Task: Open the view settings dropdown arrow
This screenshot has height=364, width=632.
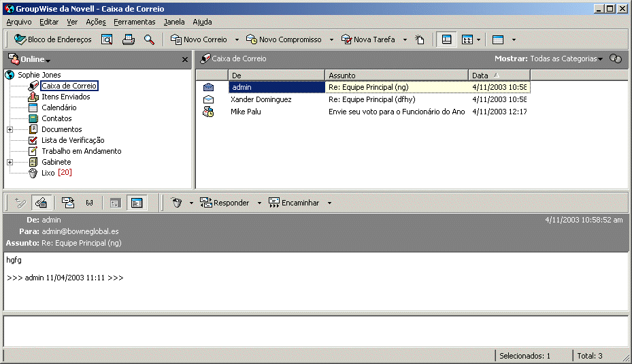Action: tap(478, 39)
